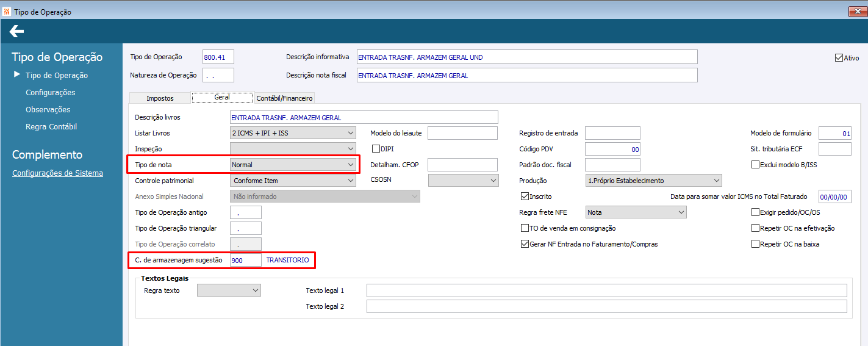868x346 pixels.
Task: Switch to the Impostos tab
Action: (160, 98)
